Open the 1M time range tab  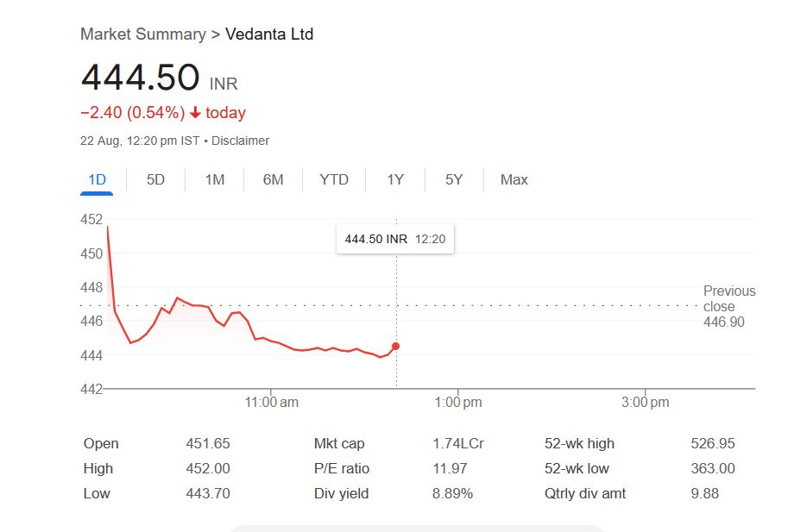click(215, 179)
